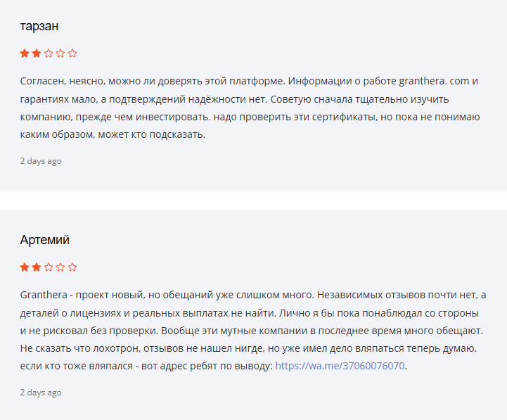
Task: Open the wa.me/37060076070 WhatsApp link
Action: [x=340, y=366]
